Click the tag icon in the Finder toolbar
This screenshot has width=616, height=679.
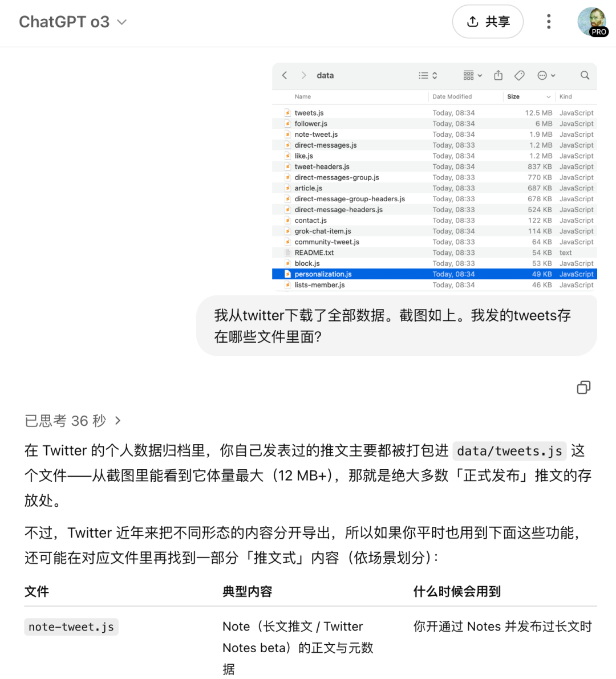(520, 75)
